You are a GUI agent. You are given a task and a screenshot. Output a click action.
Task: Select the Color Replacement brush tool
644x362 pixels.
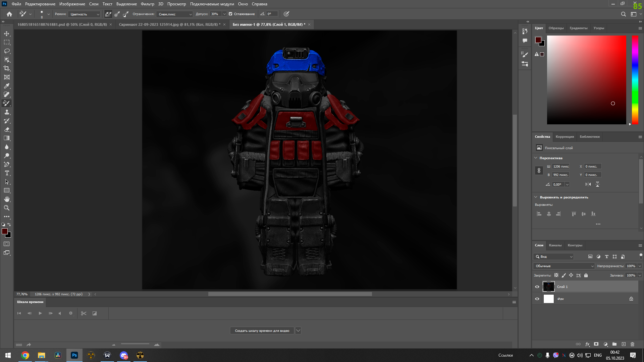click(7, 103)
